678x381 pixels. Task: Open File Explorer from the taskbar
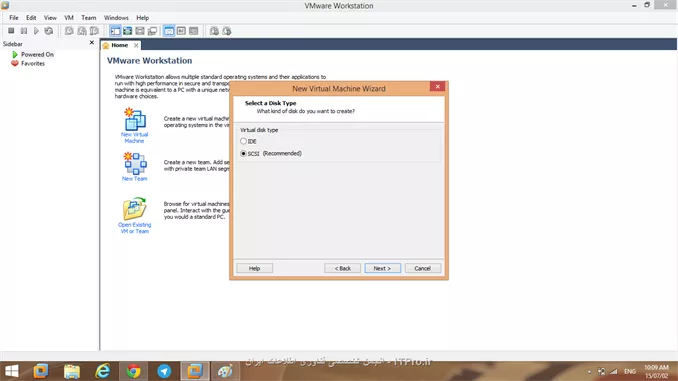pos(72,371)
